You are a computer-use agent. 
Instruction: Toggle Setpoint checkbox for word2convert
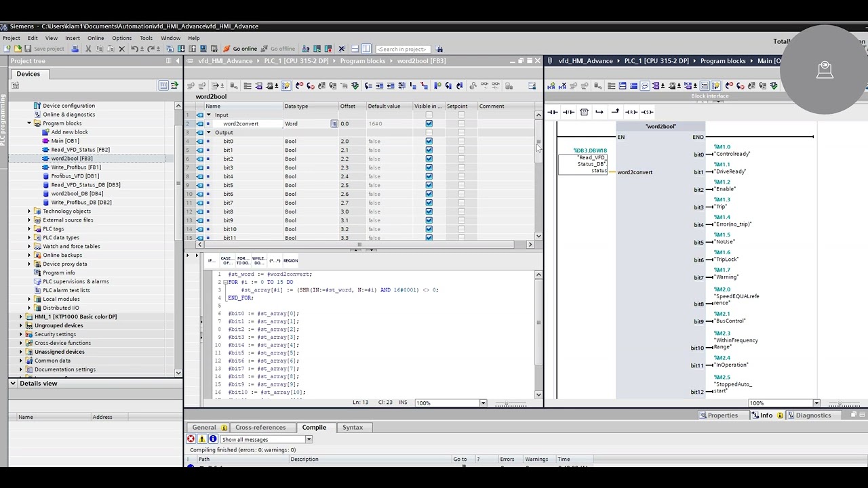pos(461,124)
